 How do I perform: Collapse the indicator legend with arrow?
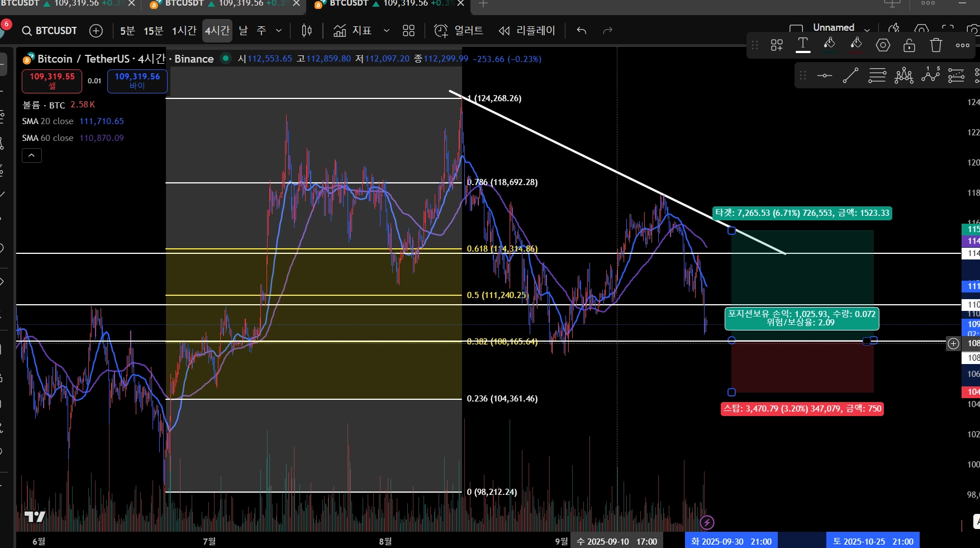tap(32, 155)
